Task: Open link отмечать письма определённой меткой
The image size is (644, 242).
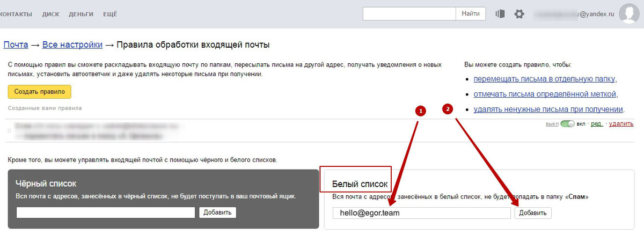Action: 544,94
